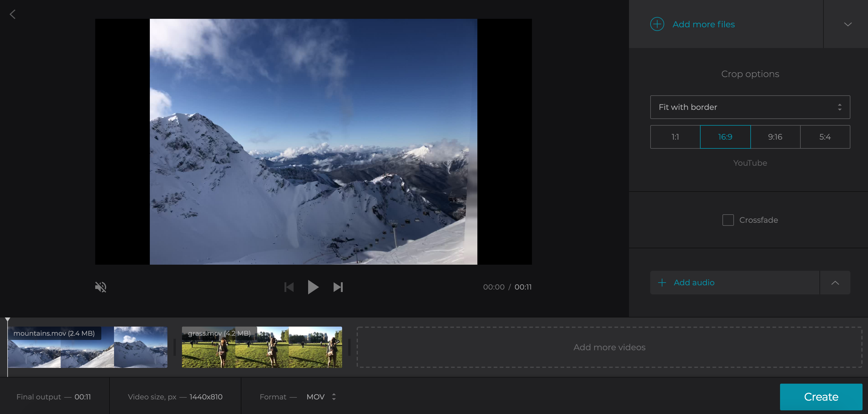Select the YouTube crop preset
Image resolution: width=868 pixels, height=414 pixels.
click(750, 163)
